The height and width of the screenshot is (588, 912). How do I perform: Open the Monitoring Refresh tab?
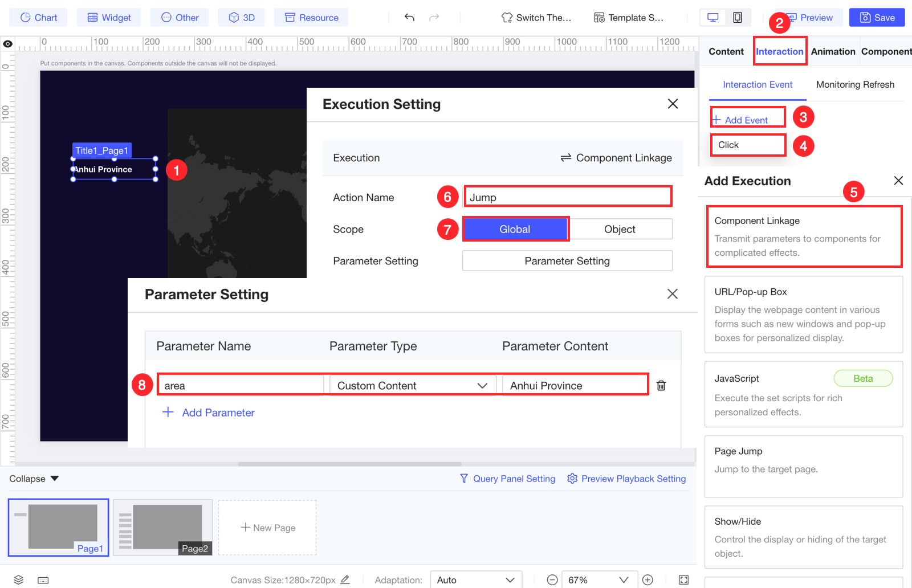tap(855, 84)
